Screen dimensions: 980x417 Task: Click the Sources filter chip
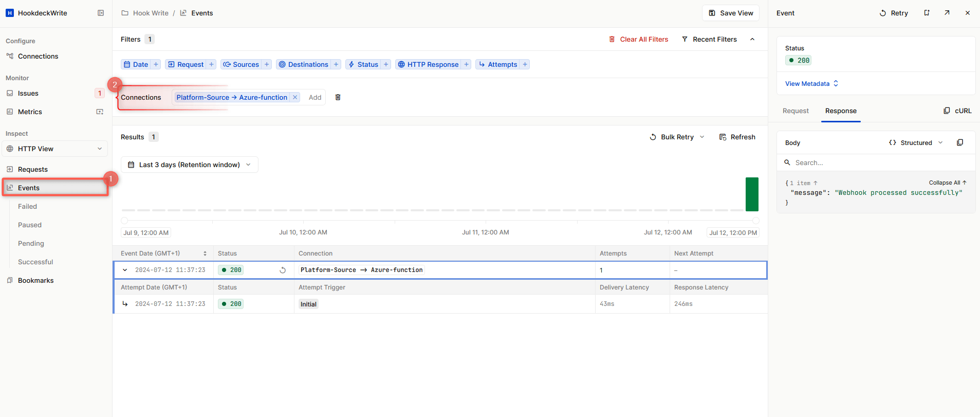tap(241, 64)
